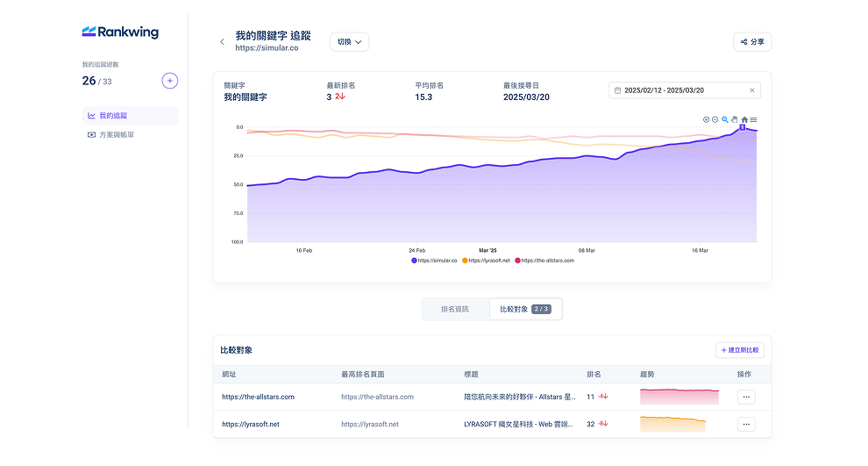Activate the chart panning hand tool
The image size is (868, 466).
pos(735,119)
